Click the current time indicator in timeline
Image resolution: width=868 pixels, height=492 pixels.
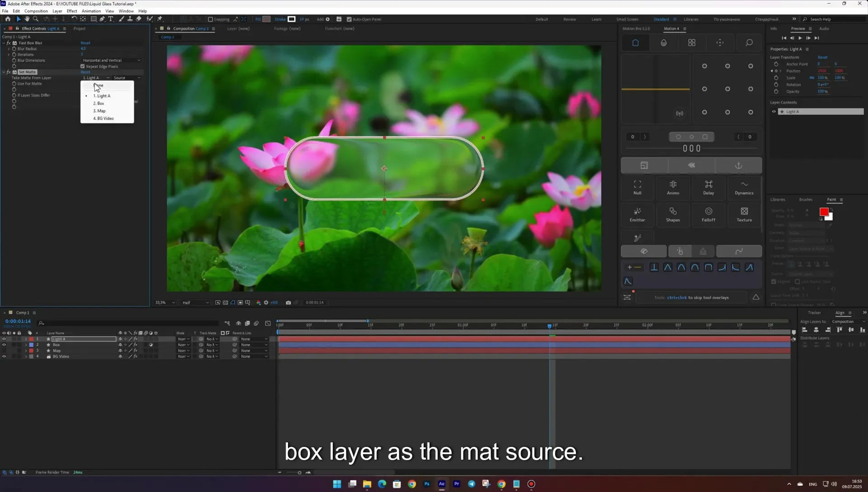click(549, 326)
